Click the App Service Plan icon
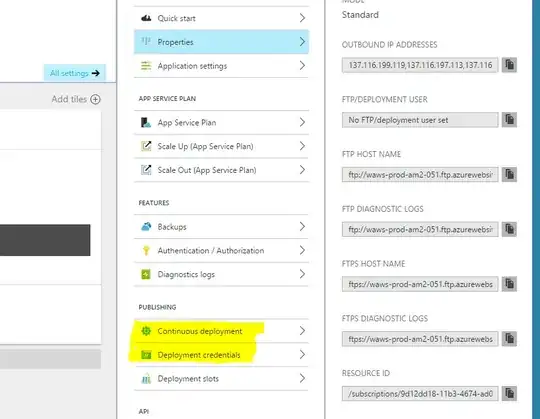The width and height of the screenshot is (540, 419). click(146, 122)
